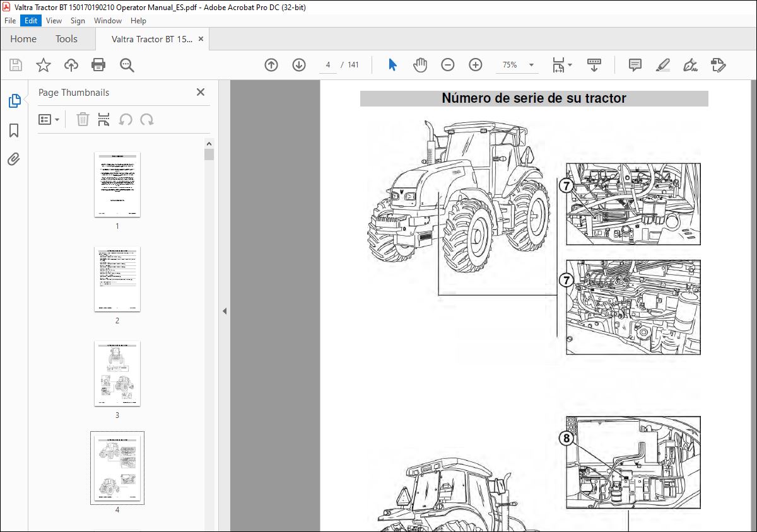Rotate page counterclockwise in thumbnails panel

coord(126,119)
